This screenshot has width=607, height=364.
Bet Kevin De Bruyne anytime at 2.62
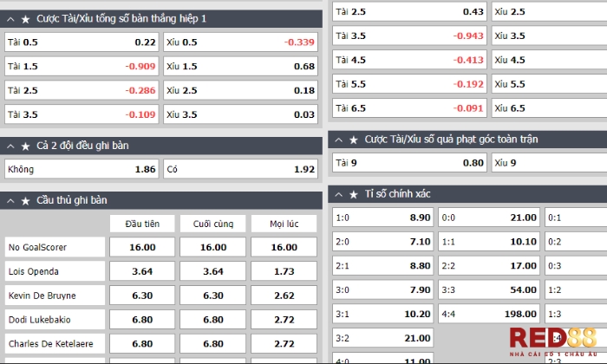[x=284, y=296]
